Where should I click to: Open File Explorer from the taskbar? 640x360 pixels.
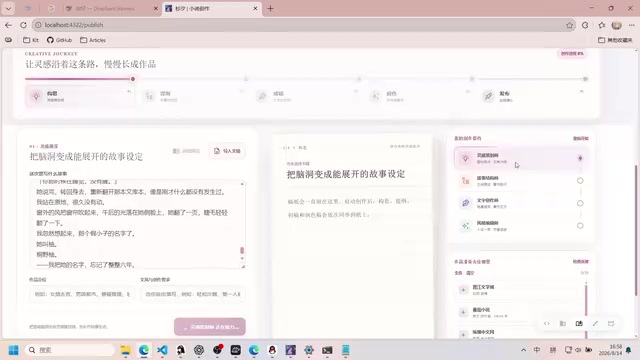click(125, 350)
